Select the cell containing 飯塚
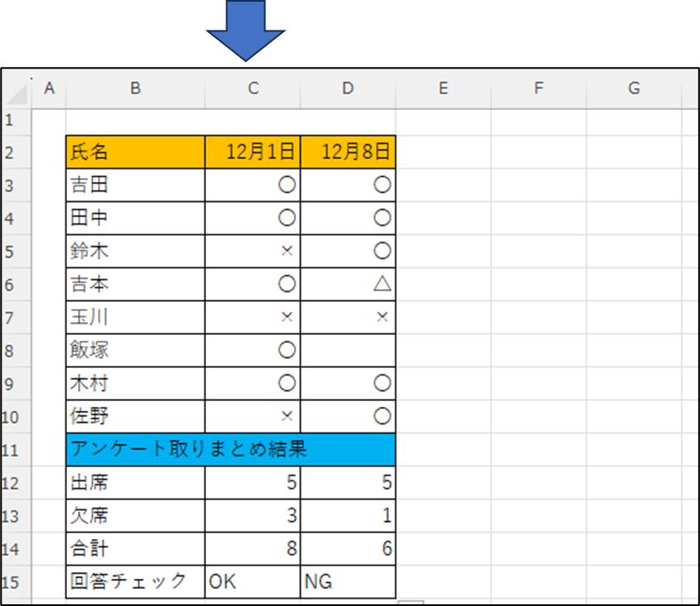Viewport: 700px width, 606px height. 136,350
